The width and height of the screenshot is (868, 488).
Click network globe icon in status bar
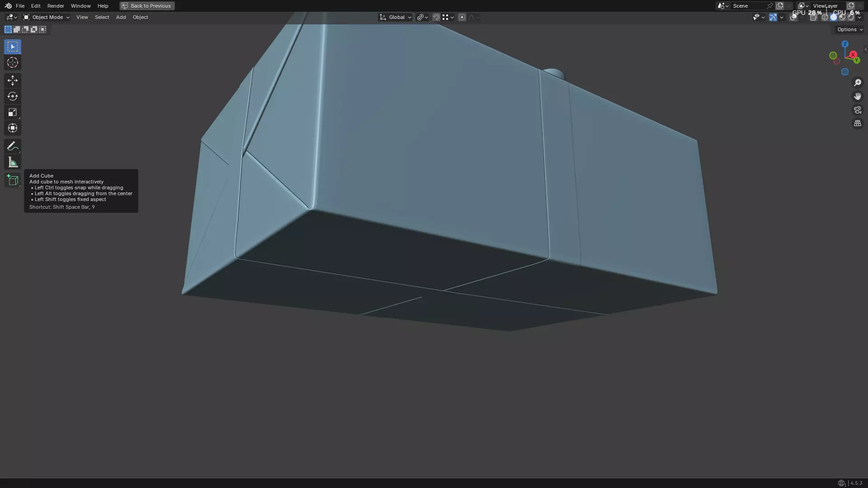pyautogui.click(x=841, y=483)
